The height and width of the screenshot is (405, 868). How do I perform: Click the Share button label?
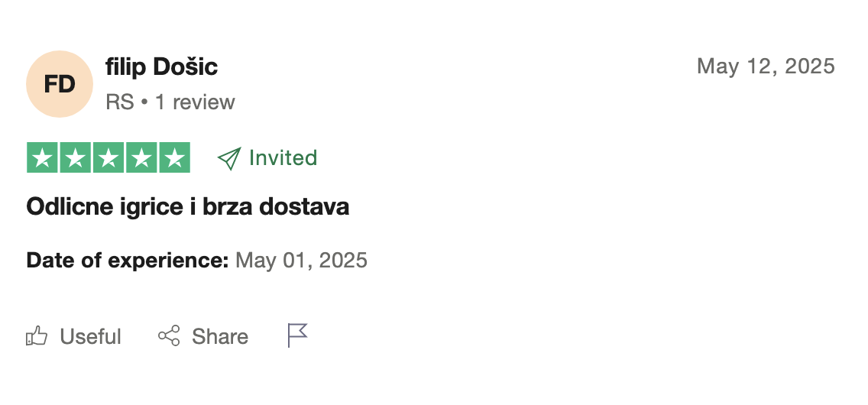click(220, 337)
